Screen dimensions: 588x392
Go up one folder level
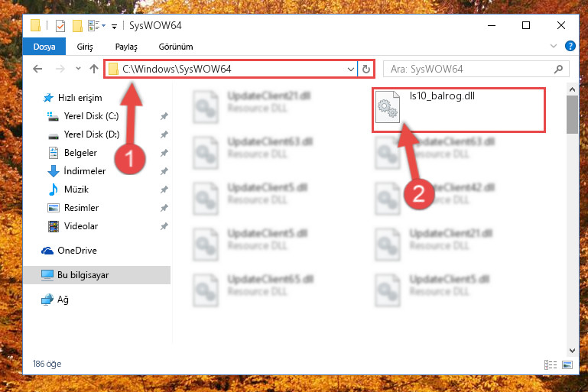(x=94, y=69)
